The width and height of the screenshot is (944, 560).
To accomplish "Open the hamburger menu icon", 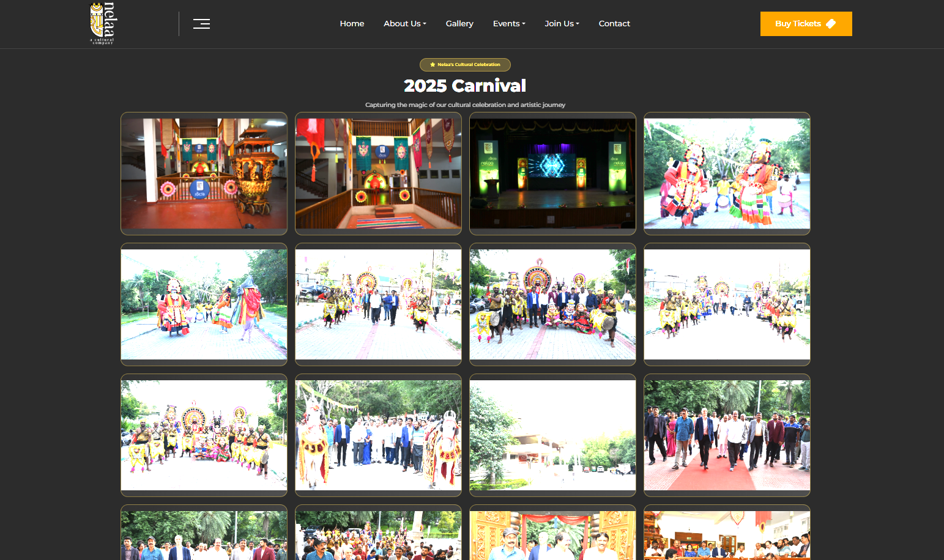I will (x=201, y=24).
